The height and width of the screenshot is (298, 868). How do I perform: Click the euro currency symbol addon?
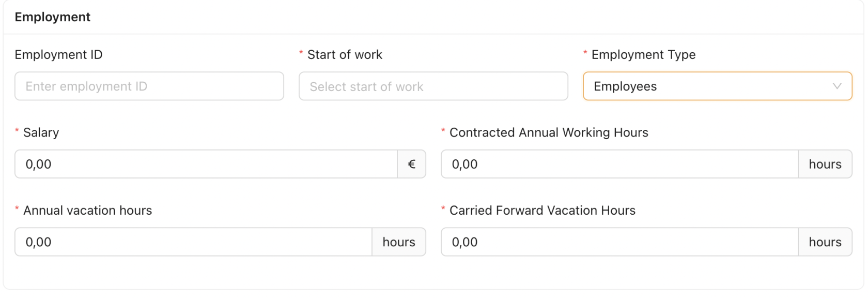pyautogui.click(x=412, y=165)
